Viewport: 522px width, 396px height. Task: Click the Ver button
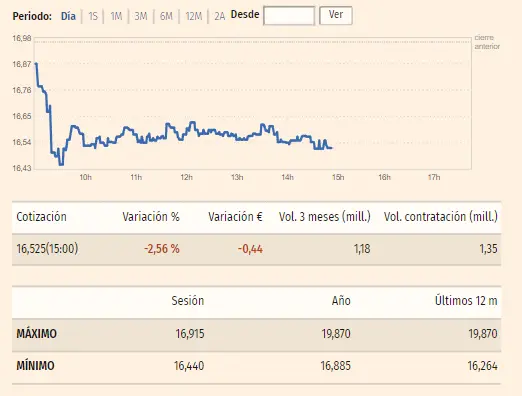click(x=336, y=15)
